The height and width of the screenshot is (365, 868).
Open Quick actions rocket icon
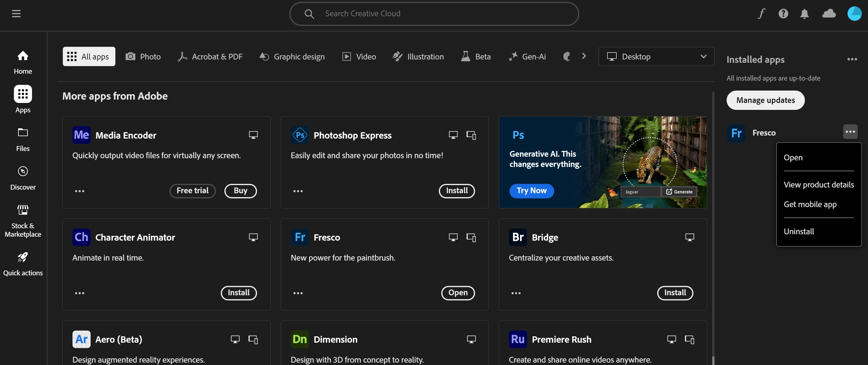(23, 264)
